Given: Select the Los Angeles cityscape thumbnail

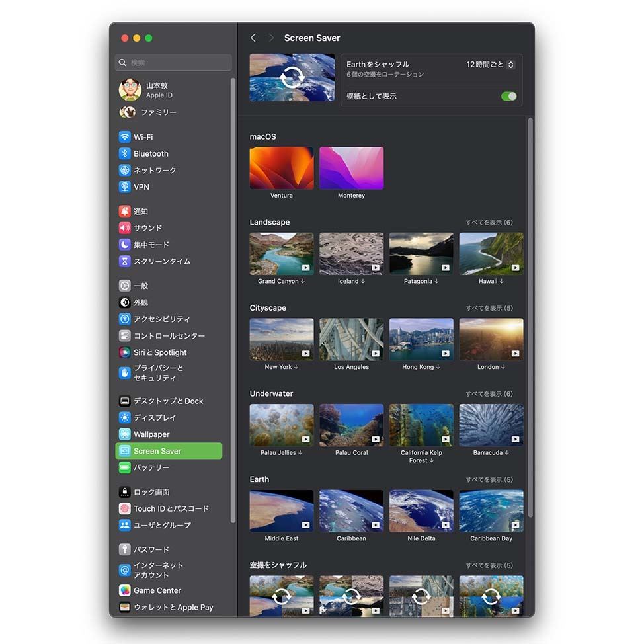Looking at the screenshot, I should 352,339.
